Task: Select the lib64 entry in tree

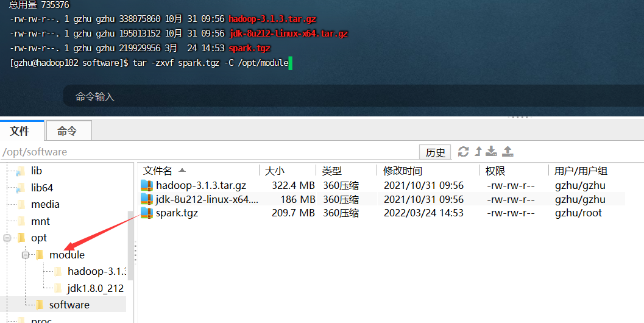Action: (42, 188)
